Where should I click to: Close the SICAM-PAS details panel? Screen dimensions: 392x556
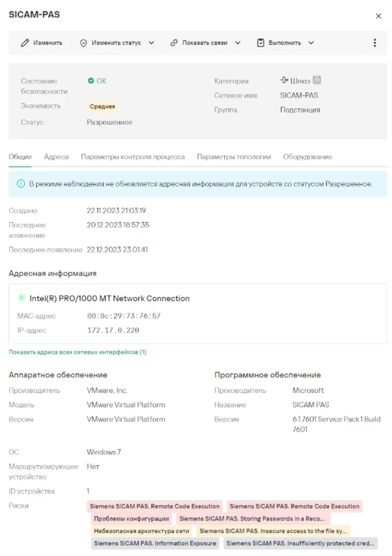(x=378, y=16)
